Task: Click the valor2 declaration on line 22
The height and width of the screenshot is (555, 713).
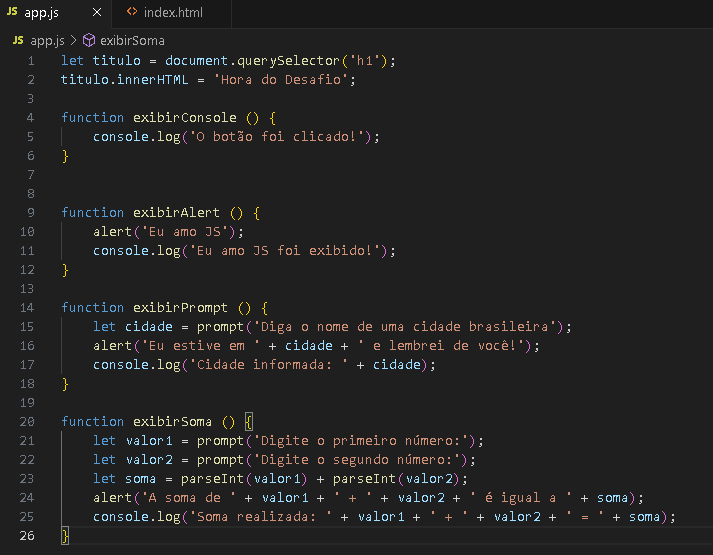Action: coord(149,460)
